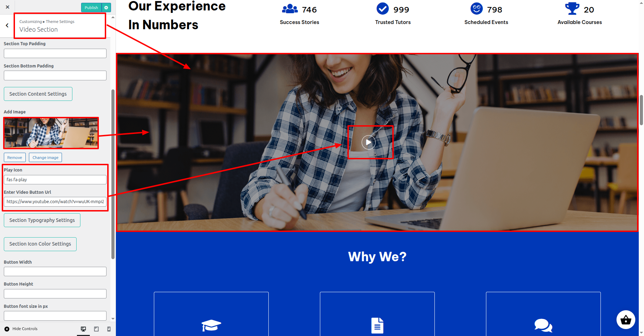The width and height of the screenshot is (644, 336).
Task: Click the chat bubbles icon card
Action: [543, 314]
